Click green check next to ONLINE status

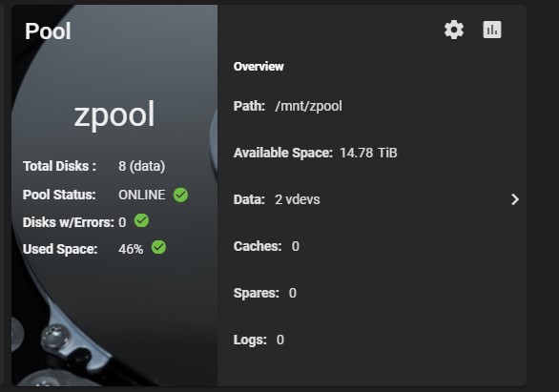tap(180, 195)
